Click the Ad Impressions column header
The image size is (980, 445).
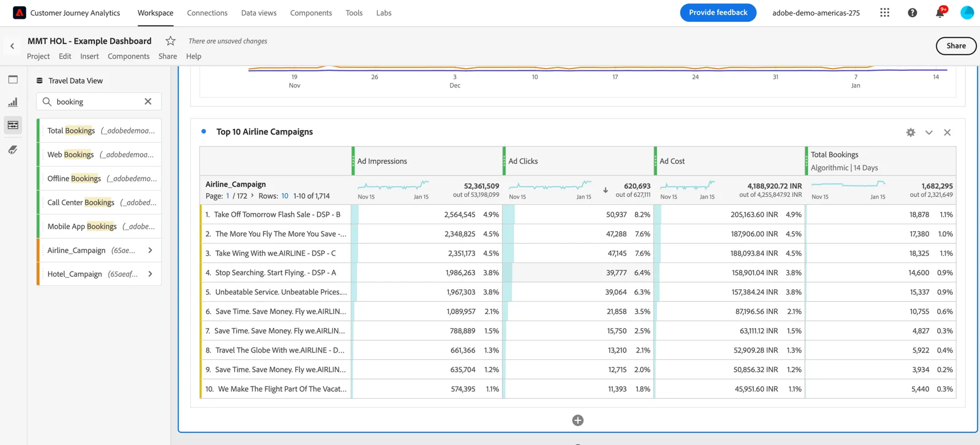pyautogui.click(x=427, y=161)
